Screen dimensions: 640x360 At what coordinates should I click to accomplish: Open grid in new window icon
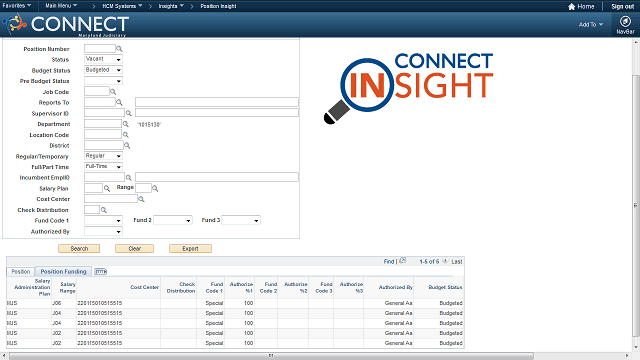[402, 260]
